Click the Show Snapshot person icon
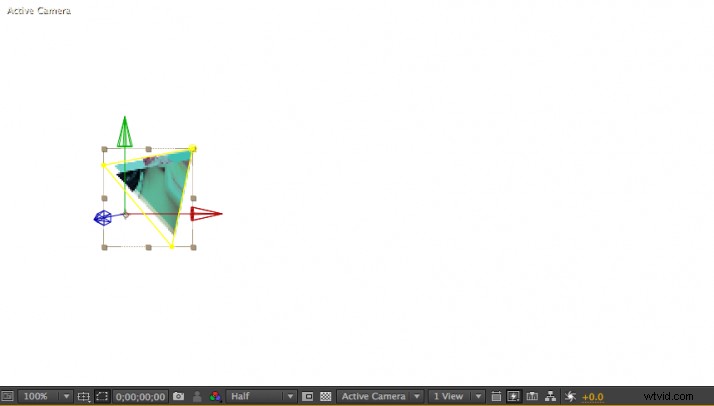The image size is (714, 406). (x=197, y=396)
